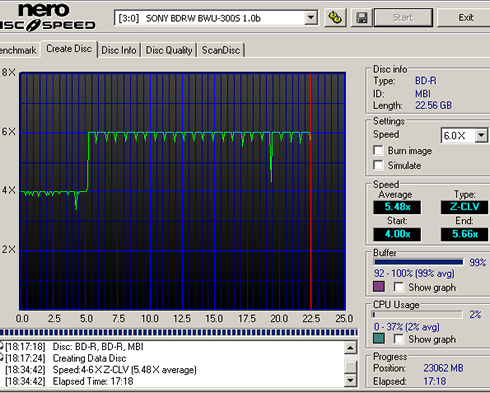This screenshot has width=490, height=393.
Task: Toggle CPU Usage Show graph checkbox
Action: click(399, 339)
